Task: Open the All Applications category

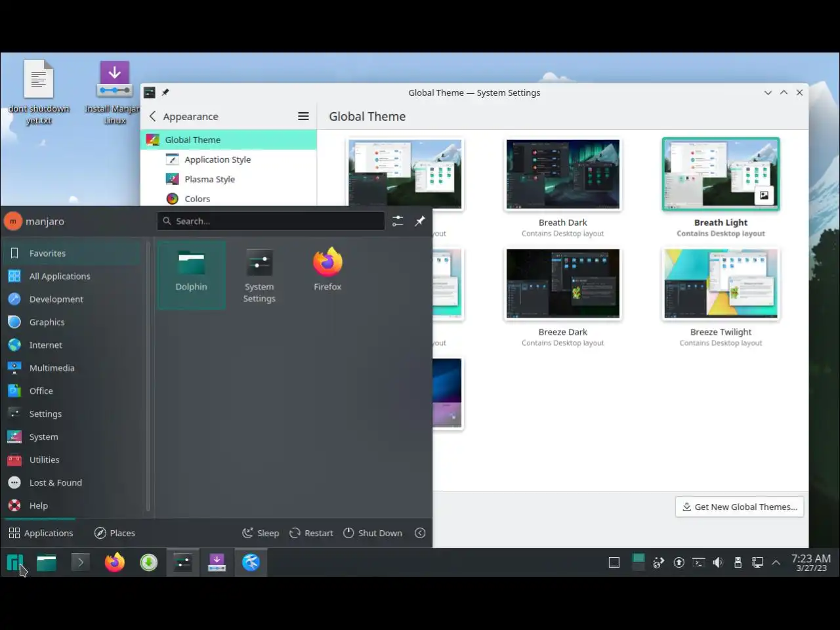Action: pyautogui.click(x=72, y=276)
